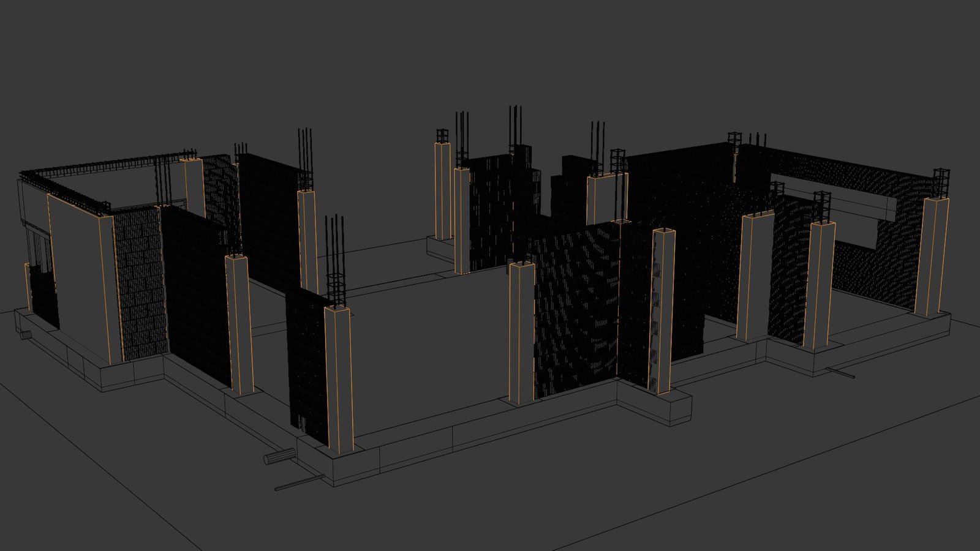Select the rebar cage atop the far-right column

(x=941, y=182)
